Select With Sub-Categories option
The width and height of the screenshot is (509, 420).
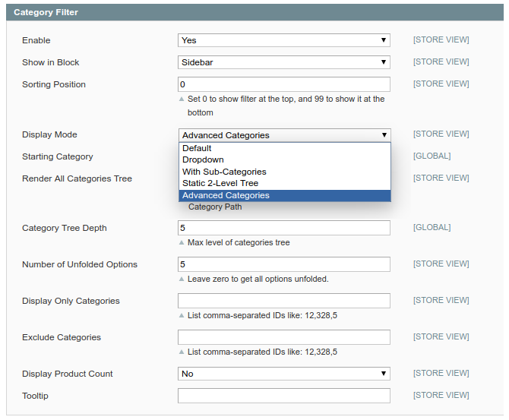[x=224, y=172]
